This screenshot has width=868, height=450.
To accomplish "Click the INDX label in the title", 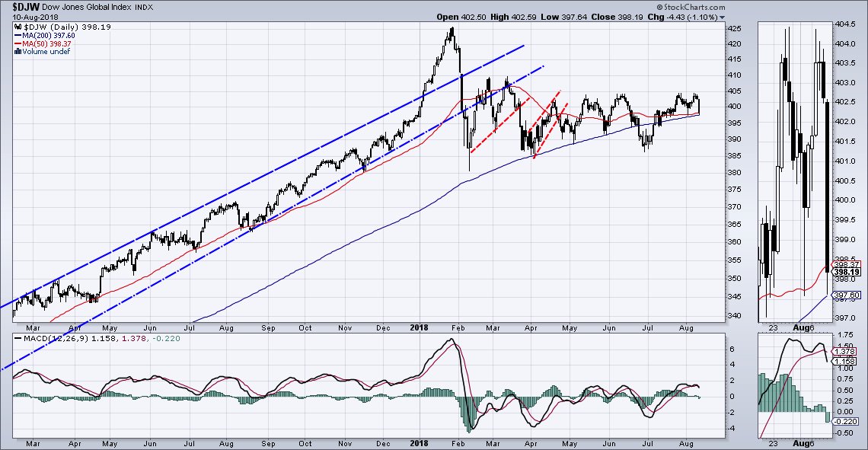I will tap(145, 8).
